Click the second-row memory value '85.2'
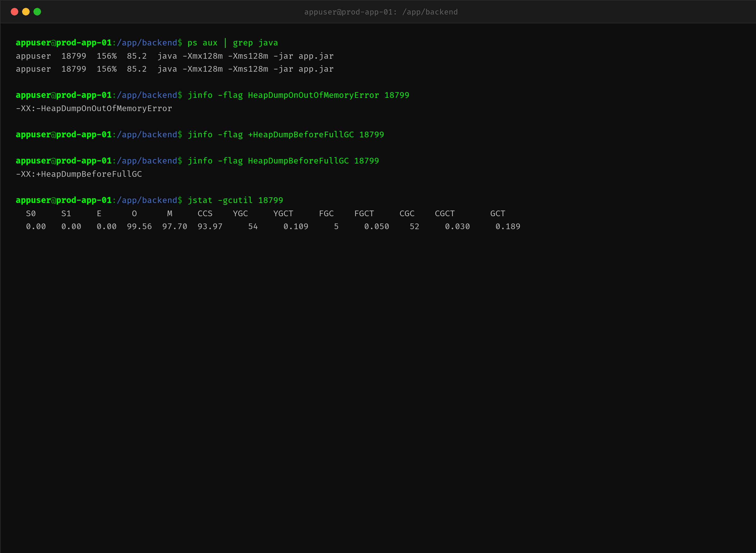Viewport: 756px width, 553px height. point(137,69)
